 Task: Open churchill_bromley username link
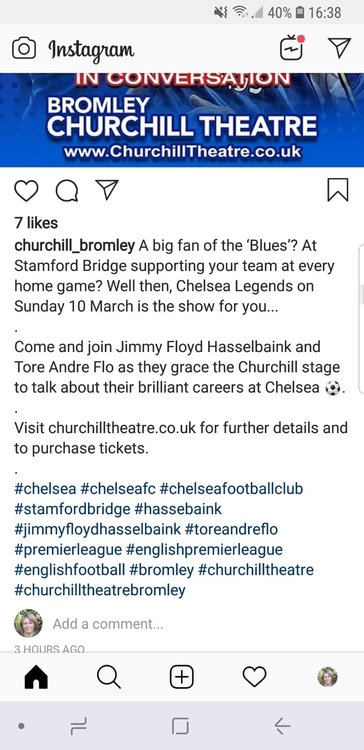coord(75,246)
